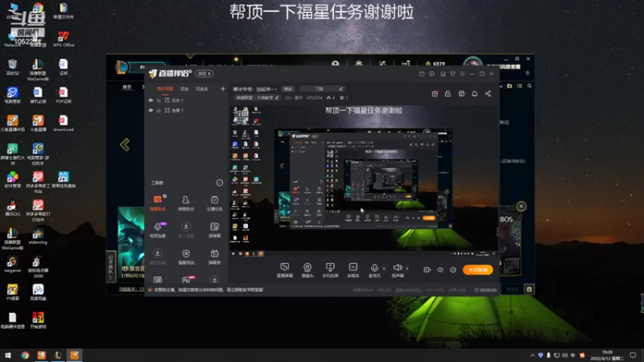Show hidden tray icons chevron
The image size is (644, 362).
[x=532, y=355]
